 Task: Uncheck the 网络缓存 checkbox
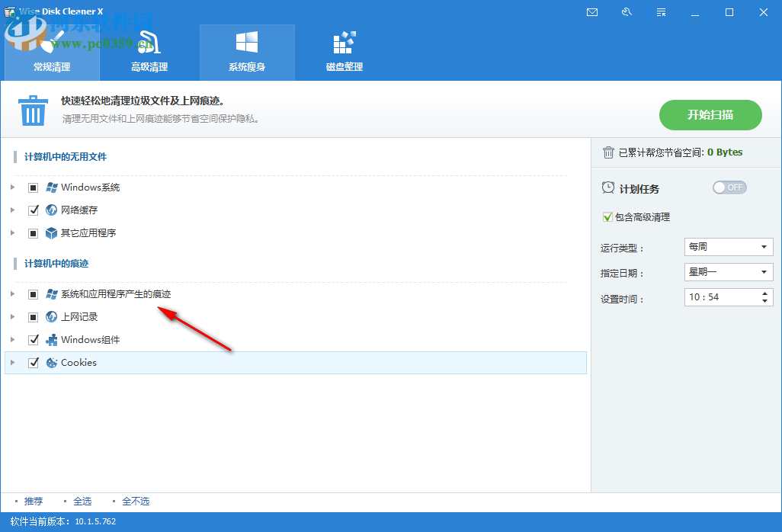33,210
